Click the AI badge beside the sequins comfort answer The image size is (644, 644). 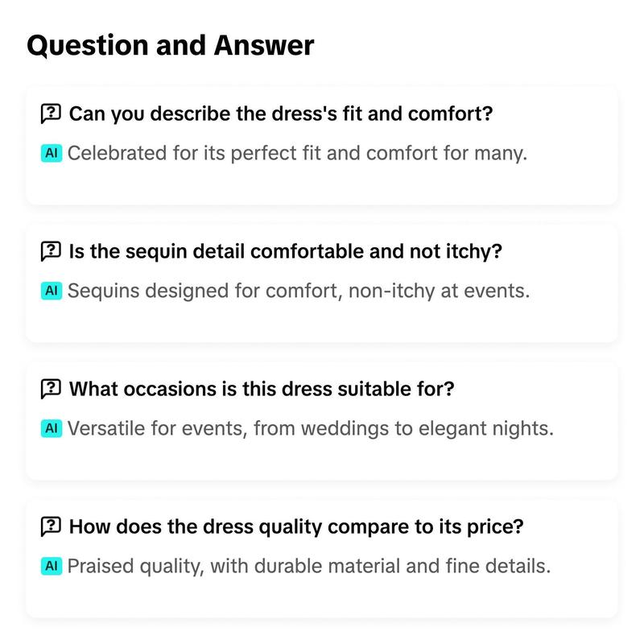pyautogui.click(x=52, y=291)
